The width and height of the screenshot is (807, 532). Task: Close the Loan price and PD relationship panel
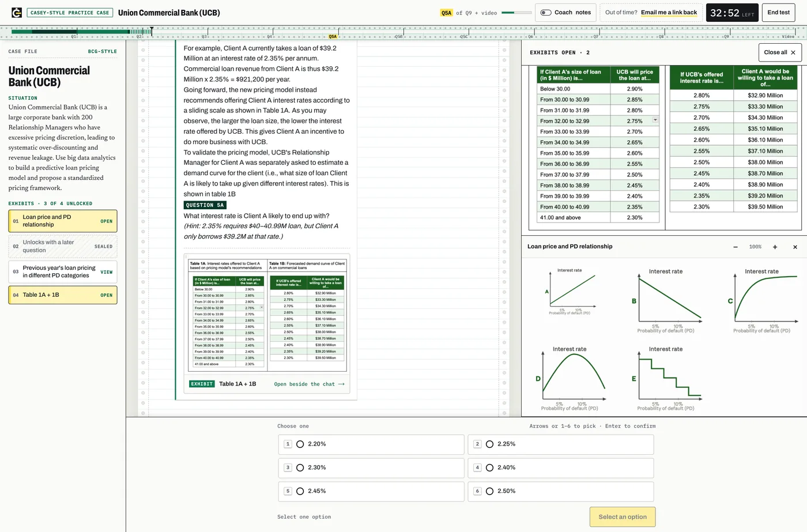(795, 247)
